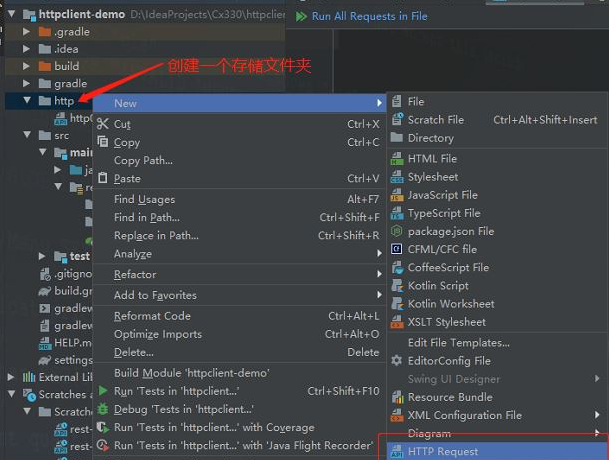Collapse the http folder node
Viewport: 609px width, 460px height.
coord(26,101)
